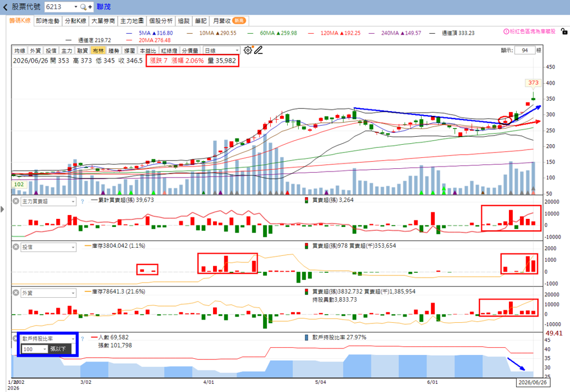Remove the 主力買賣超 indicator panel
Image resolution: width=570 pixels, height=392 pixels.
click(16, 201)
